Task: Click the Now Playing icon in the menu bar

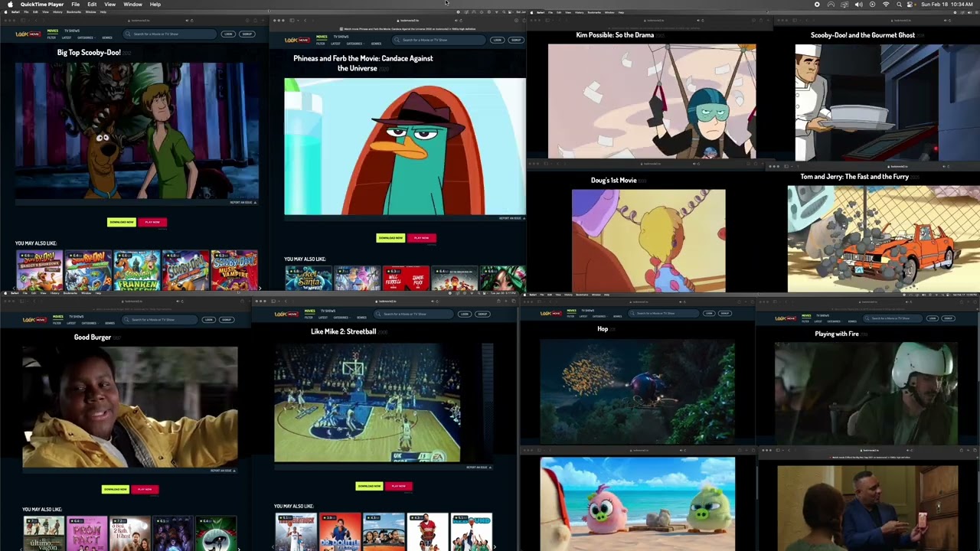Action: point(872,5)
